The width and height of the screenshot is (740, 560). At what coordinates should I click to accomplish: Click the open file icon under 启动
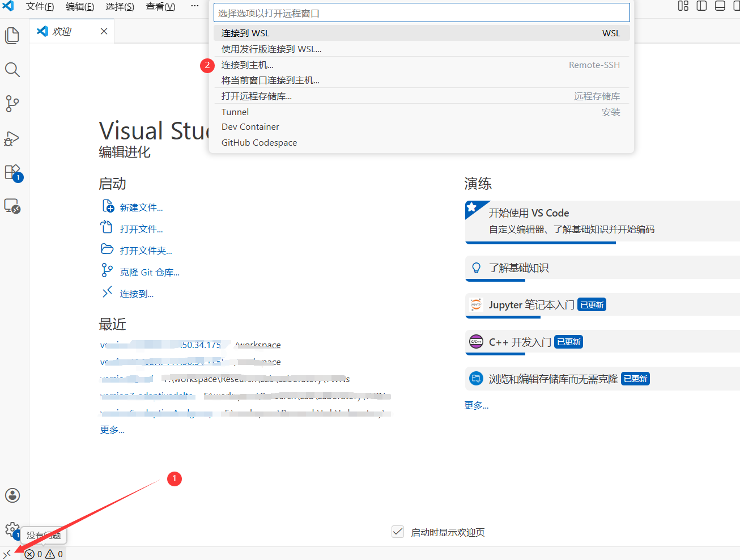pyautogui.click(x=107, y=228)
